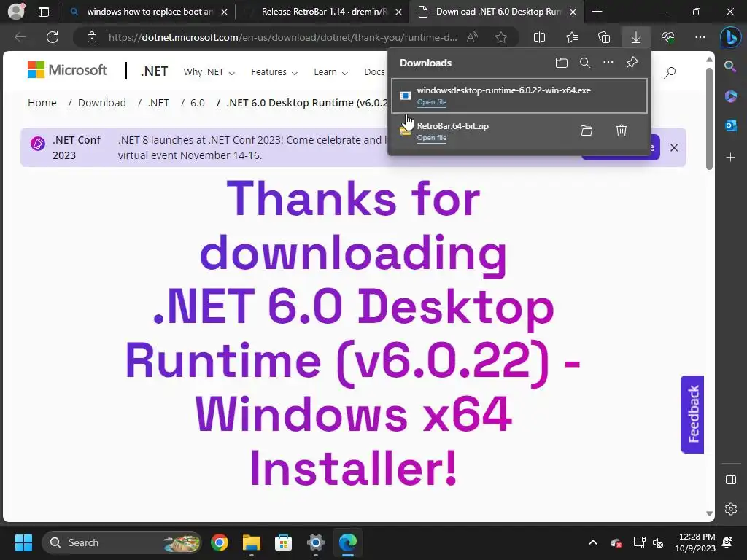
Task: Add page to favorites star
Action: coord(500,37)
